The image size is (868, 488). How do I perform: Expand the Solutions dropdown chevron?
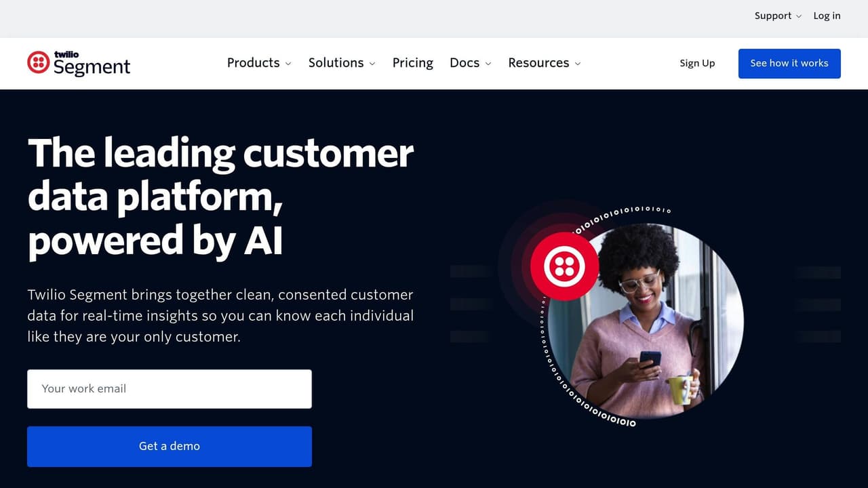[x=372, y=64]
